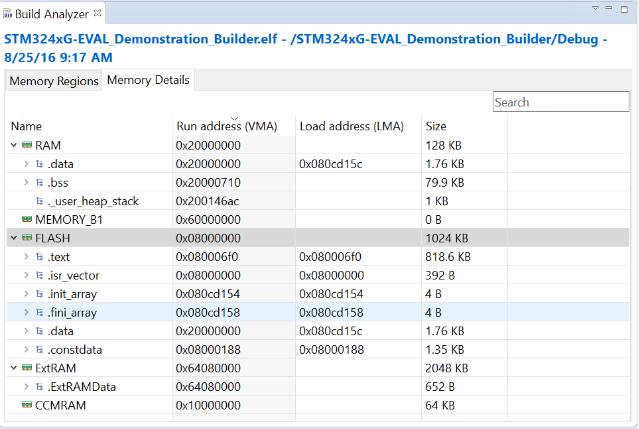Click the 0x080006f0 load address cell
Image resolution: width=639 pixels, height=429 pixels.
(330, 257)
